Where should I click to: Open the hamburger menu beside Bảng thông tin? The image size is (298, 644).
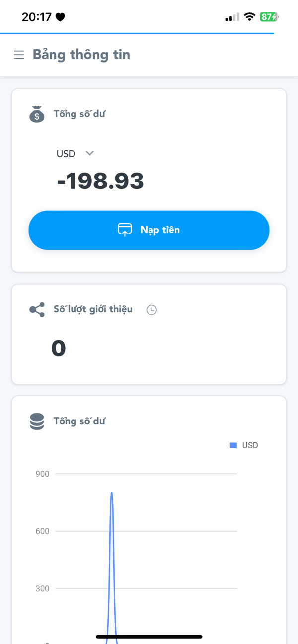[x=19, y=55]
